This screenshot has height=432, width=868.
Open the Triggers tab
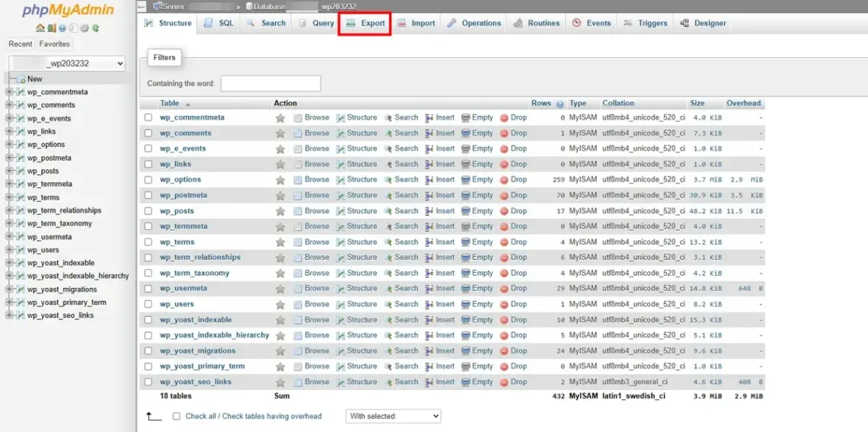coord(645,24)
